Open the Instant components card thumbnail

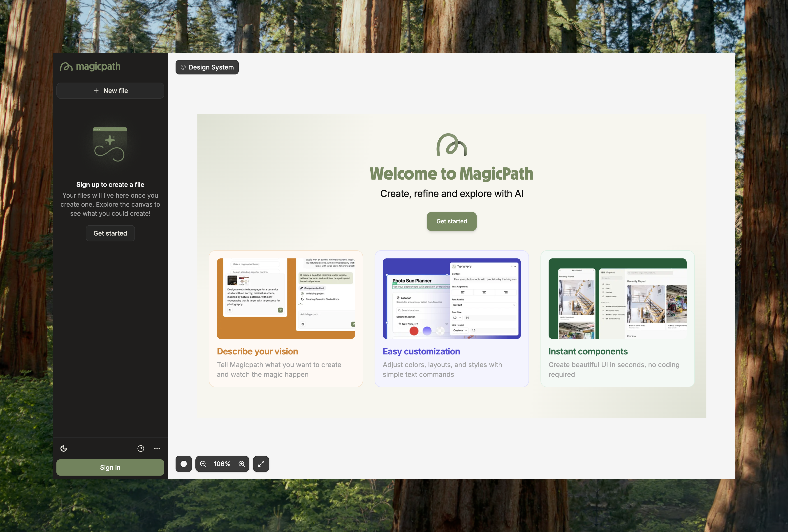point(617,298)
